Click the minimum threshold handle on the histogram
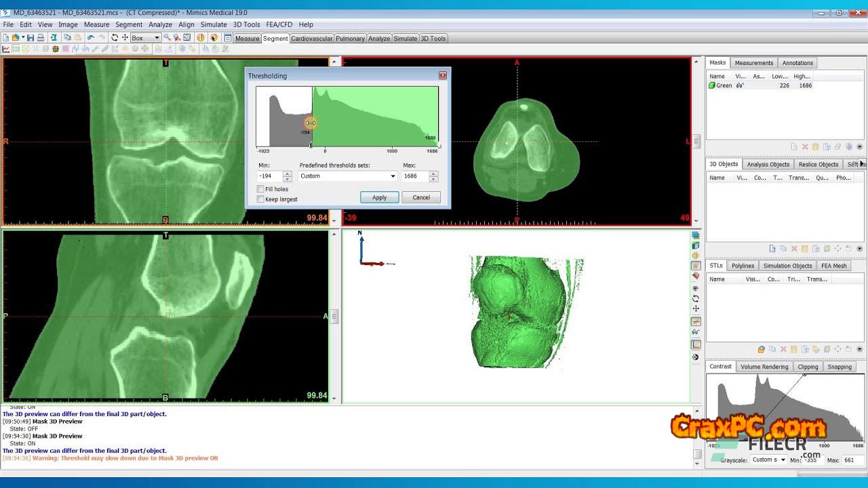Viewport: 868px width, 488px height. point(311,123)
